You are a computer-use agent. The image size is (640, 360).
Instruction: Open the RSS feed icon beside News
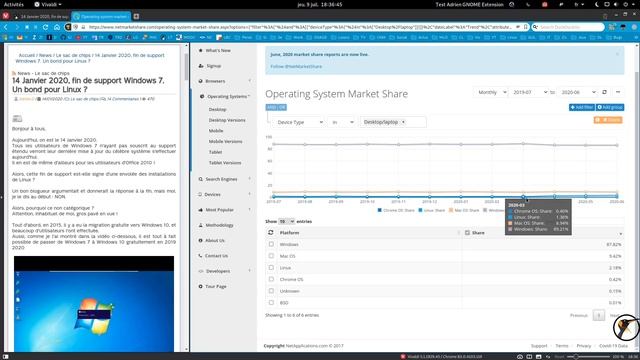[x=14, y=73]
